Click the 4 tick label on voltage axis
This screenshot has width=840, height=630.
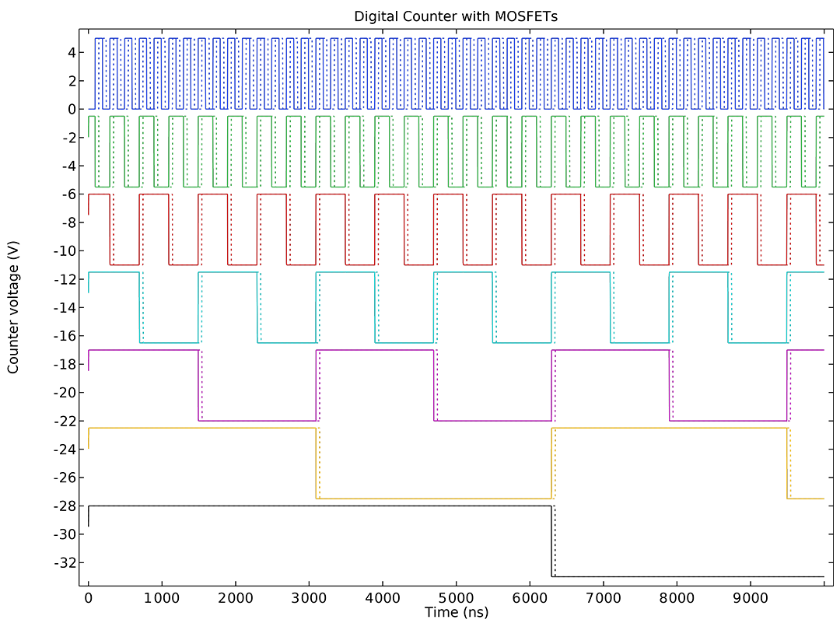(x=71, y=52)
